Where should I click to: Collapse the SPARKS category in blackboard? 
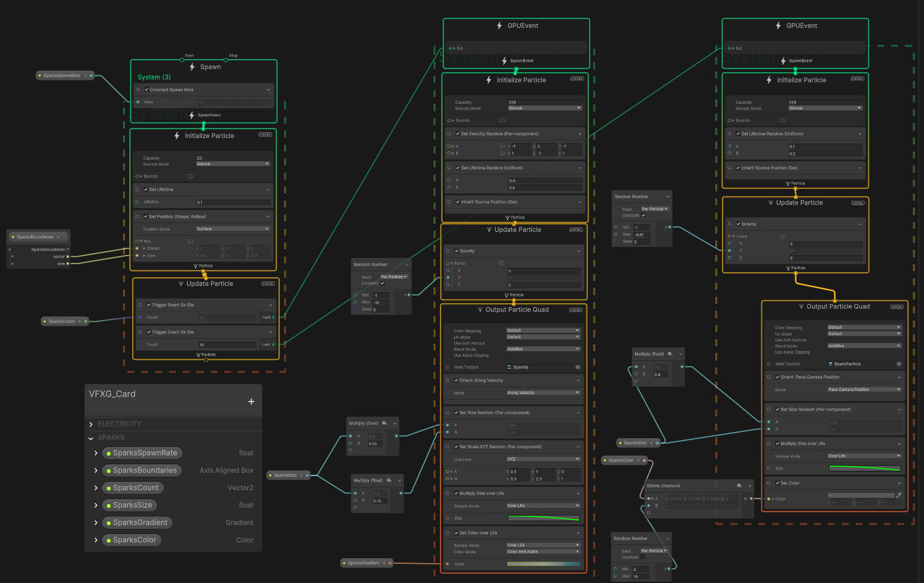click(91, 438)
